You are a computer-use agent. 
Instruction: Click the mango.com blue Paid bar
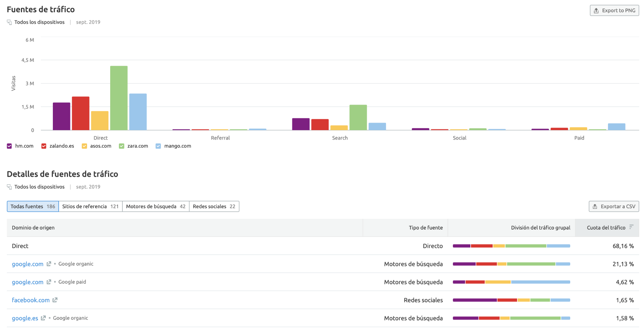point(617,127)
